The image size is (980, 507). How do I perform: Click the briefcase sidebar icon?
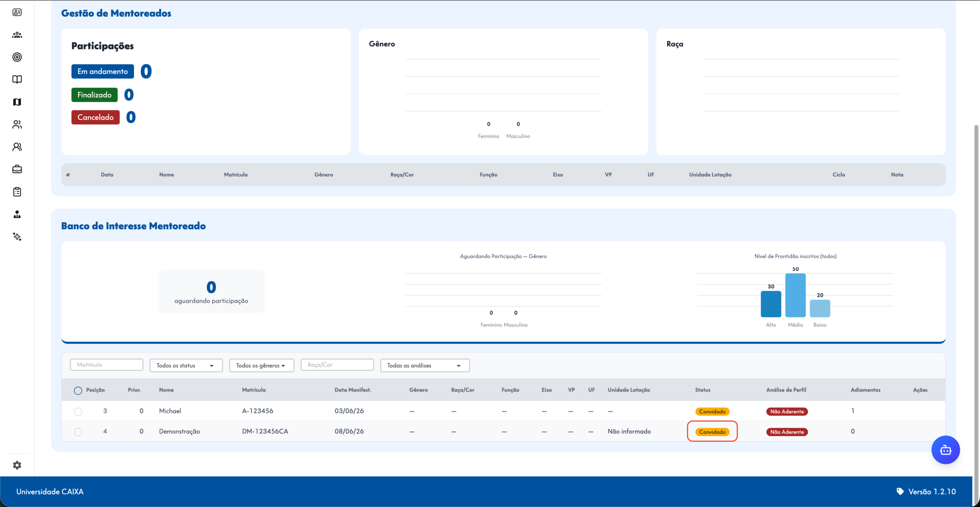click(x=17, y=169)
